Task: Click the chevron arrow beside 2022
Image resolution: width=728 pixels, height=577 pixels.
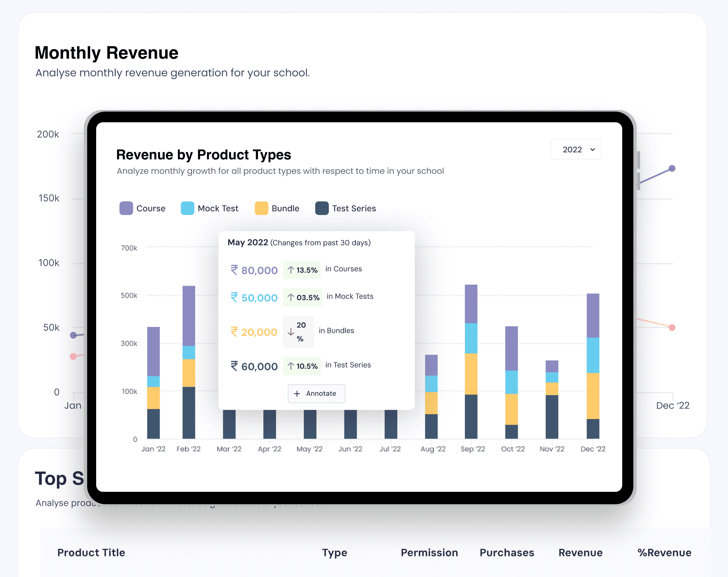Action: pos(592,149)
